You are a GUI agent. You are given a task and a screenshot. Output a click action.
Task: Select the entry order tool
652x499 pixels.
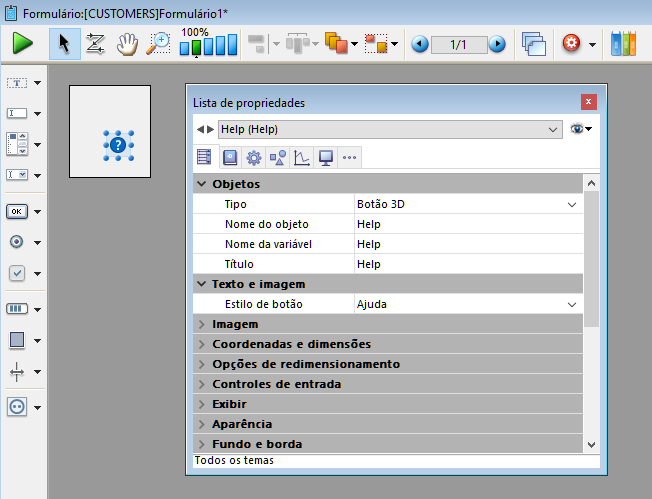click(x=96, y=44)
